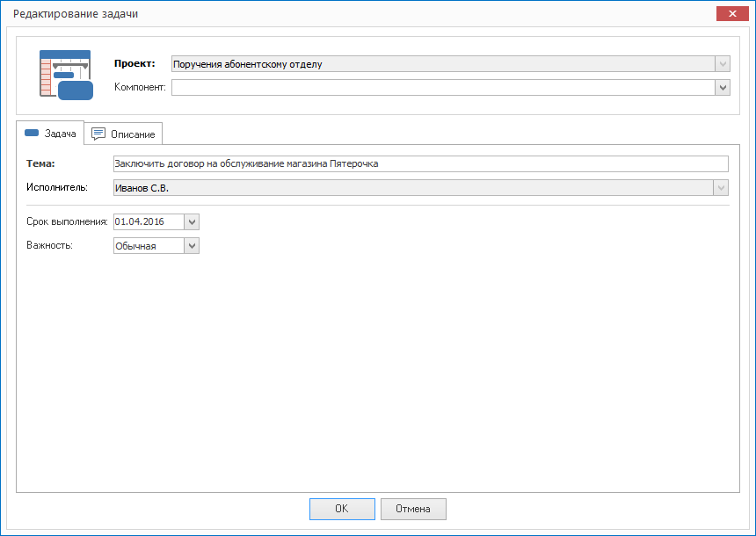This screenshot has width=756, height=536.
Task: Click the Проект: label
Action: tap(134, 63)
